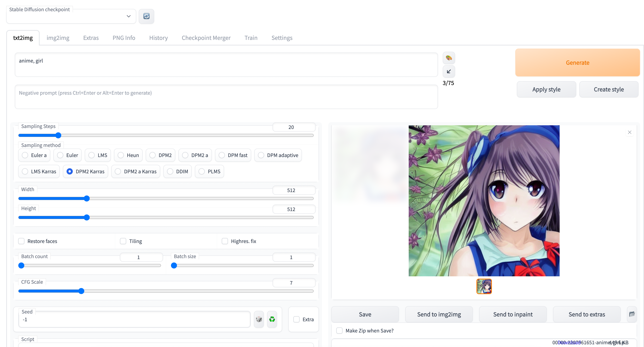Switch to the img2img tab

(58, 38)
